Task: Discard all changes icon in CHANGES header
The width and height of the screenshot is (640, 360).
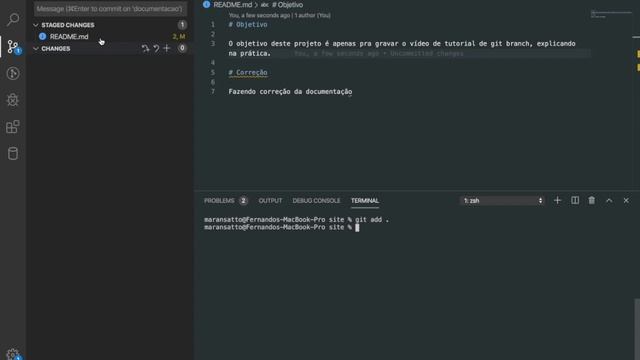Action: pyautogui.click(x=156, y=49)
